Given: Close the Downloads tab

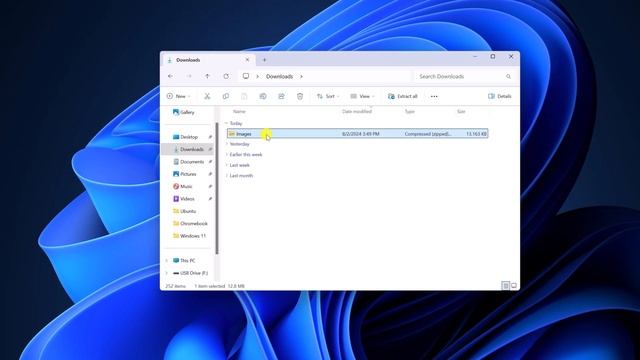Looking at the screenshot, I should click(247, 60).
